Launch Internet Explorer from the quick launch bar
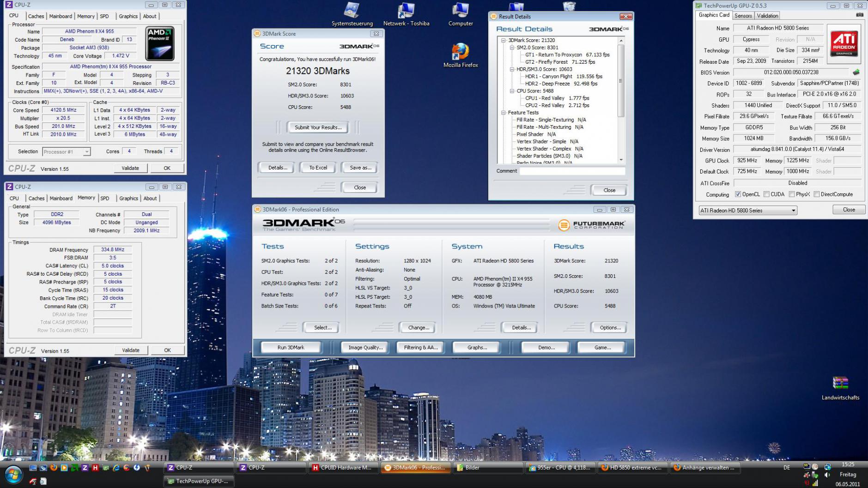This screenshot has height=488, width=868. coord(116,468)
